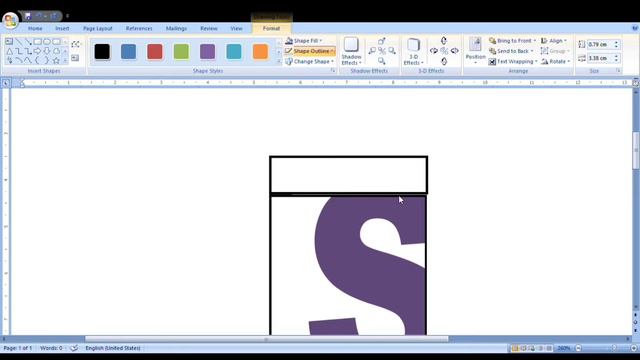Apply the red shape style
The width and height of the screenshot is (640, 360).
[155, 52]
